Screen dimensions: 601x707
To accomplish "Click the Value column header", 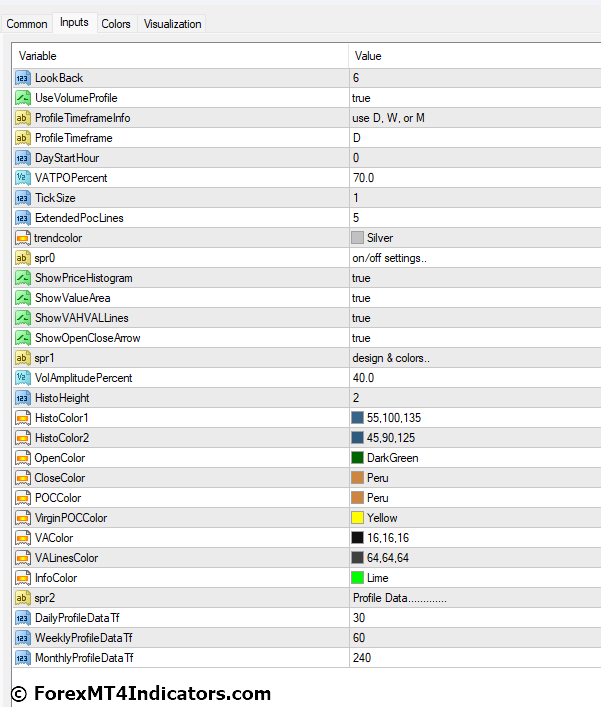I will [470, 56].
